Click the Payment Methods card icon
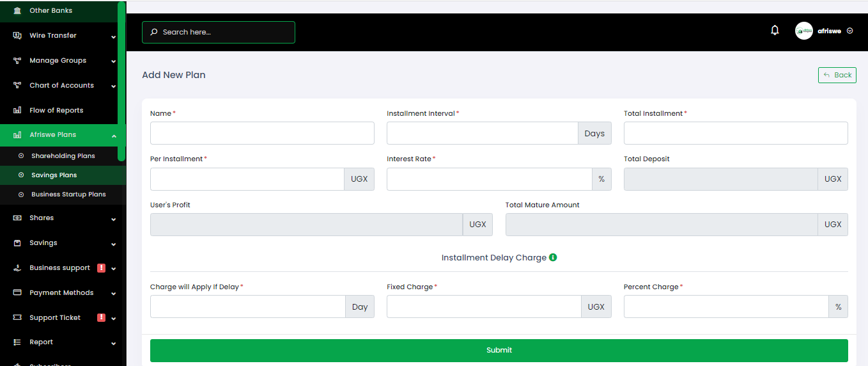Image resolution: width=868 pixels, height=366 pixels. coord(17,293)
